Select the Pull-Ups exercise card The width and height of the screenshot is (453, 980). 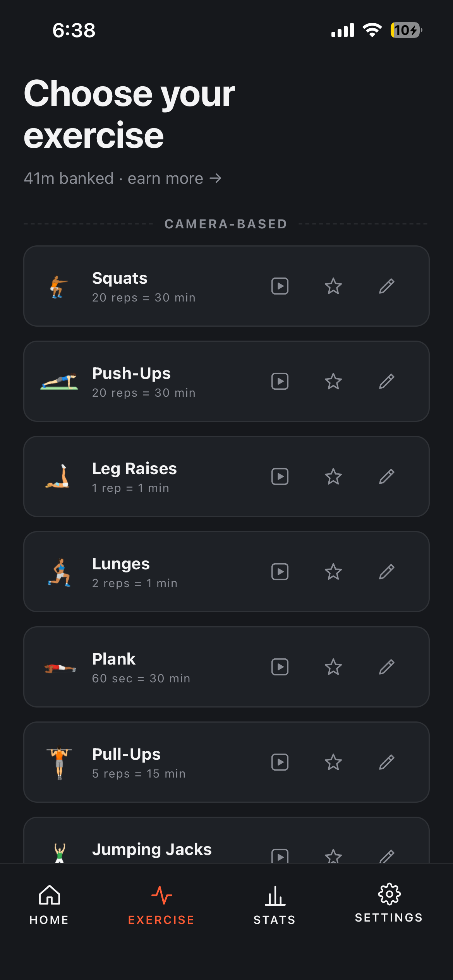(226, 762)
